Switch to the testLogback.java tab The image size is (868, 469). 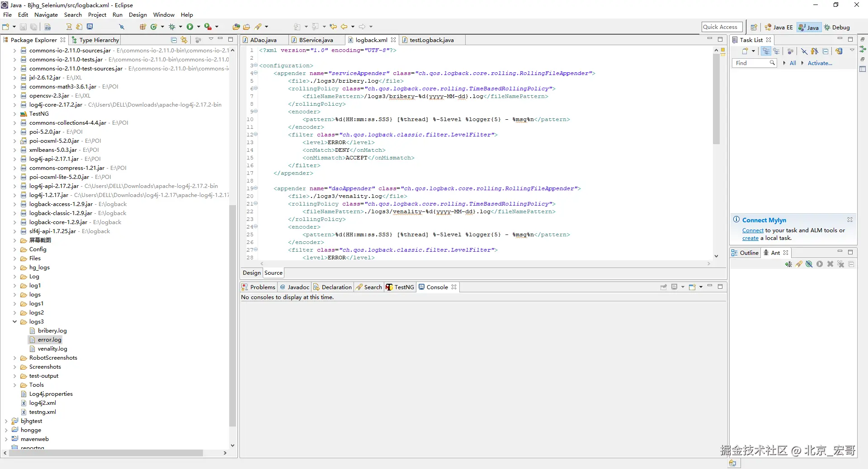click(431, 40)
